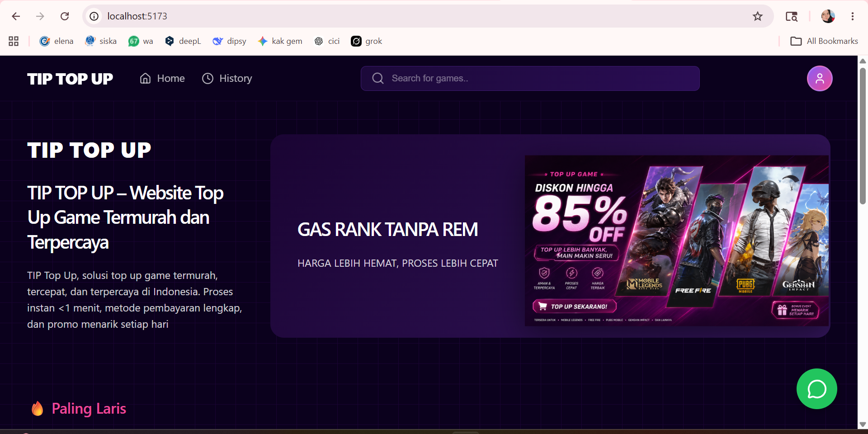This screenshot has width=868, height=434.
Task: Open the All Bookmarks folder
Action: point(824,41)
